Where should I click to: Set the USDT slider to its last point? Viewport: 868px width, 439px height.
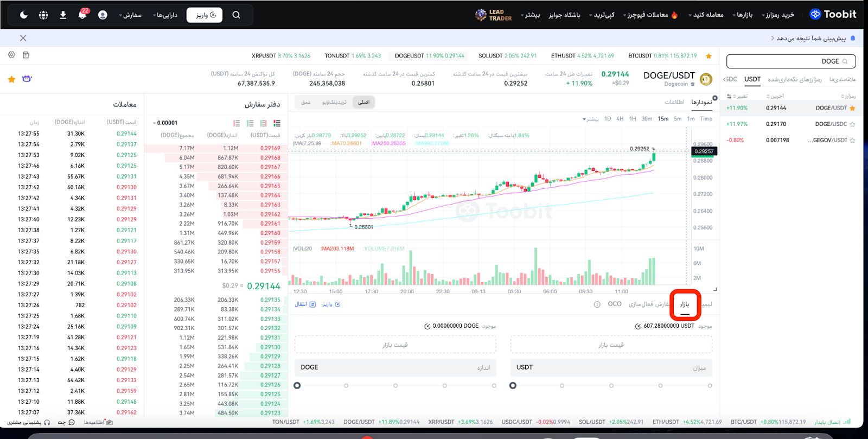point(710,386)
